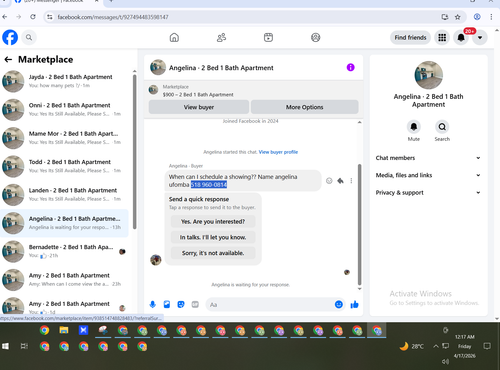The image size is (500, 370).
Task: Open the Chrome three-dot menu
Action: click(x=491, y=17)
